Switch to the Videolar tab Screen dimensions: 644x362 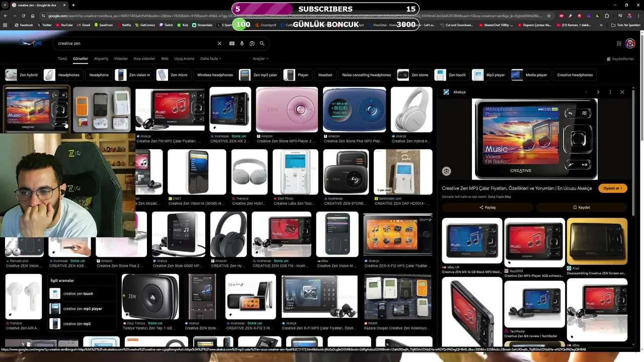pos(121,59)
